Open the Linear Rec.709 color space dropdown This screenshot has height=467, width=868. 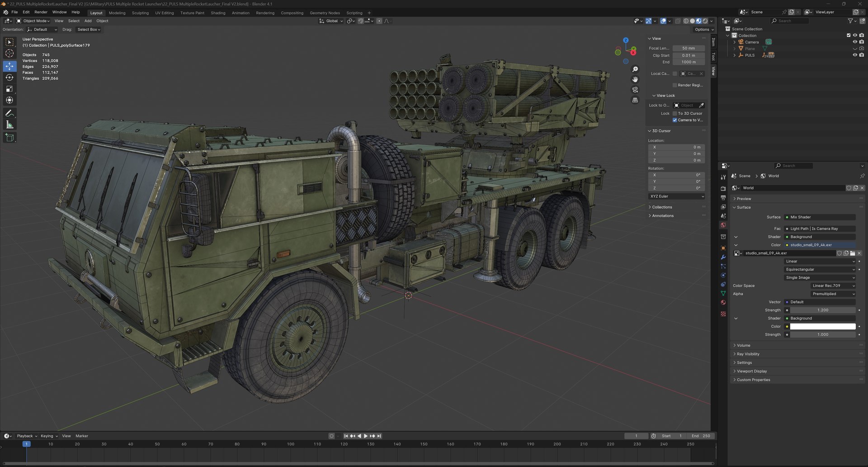coord(833,286)
